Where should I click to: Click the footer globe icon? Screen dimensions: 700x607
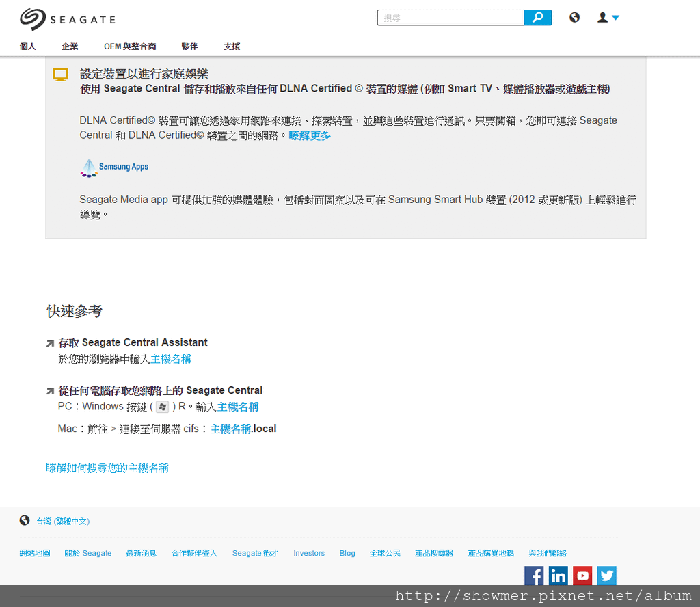point(25,520)
